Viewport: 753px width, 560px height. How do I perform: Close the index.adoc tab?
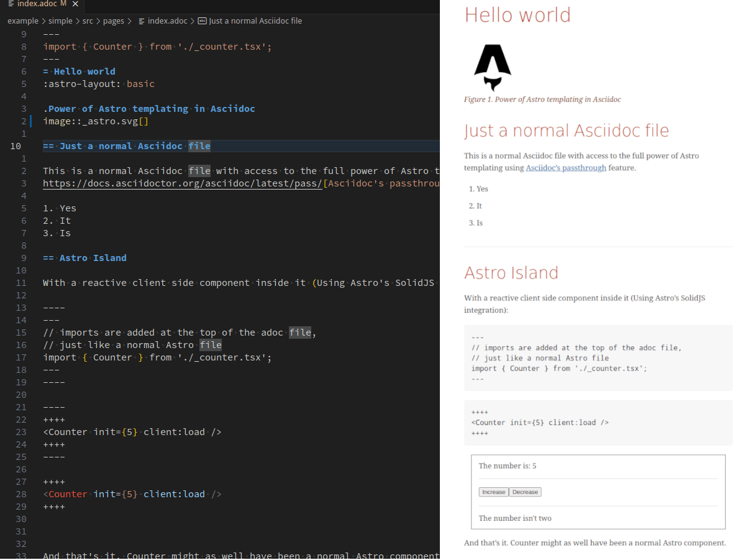point(75,4)
